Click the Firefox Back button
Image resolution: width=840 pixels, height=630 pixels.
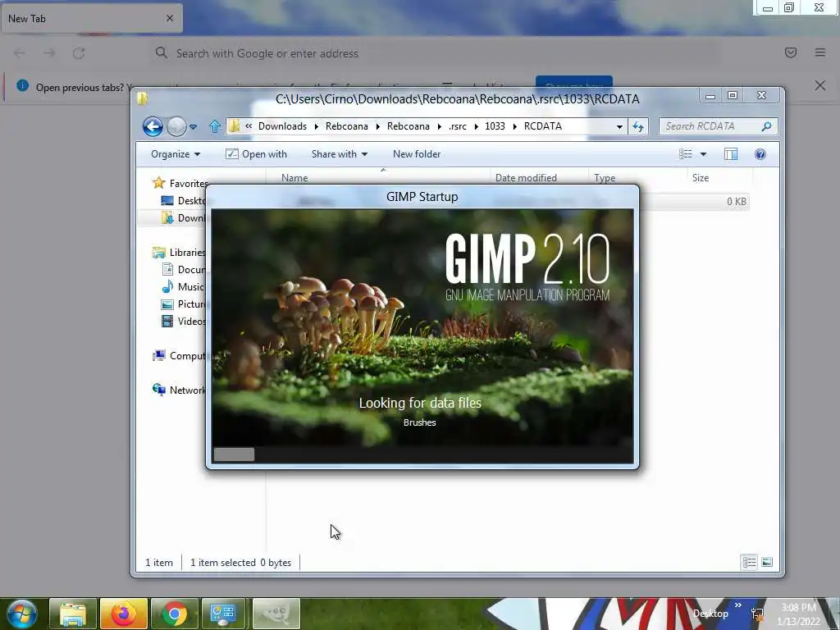click(20, 53)
